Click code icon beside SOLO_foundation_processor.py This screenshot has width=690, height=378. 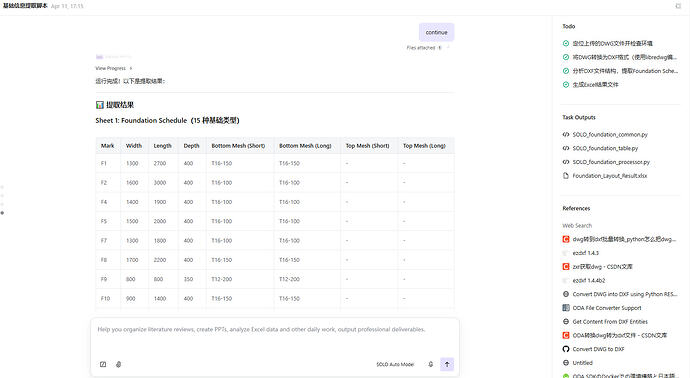coord(566,162)
